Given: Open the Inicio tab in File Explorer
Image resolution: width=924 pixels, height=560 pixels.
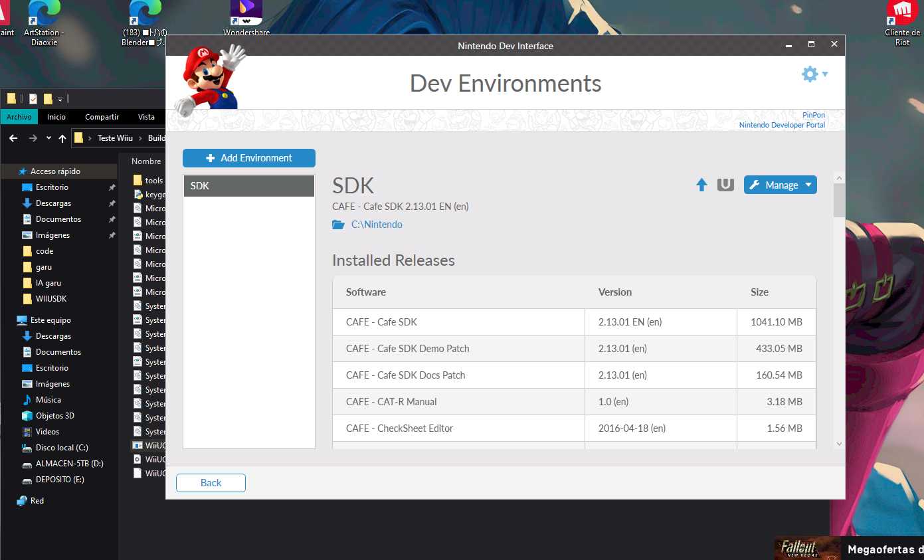Looking at the screenshot, I should point(56,117).
